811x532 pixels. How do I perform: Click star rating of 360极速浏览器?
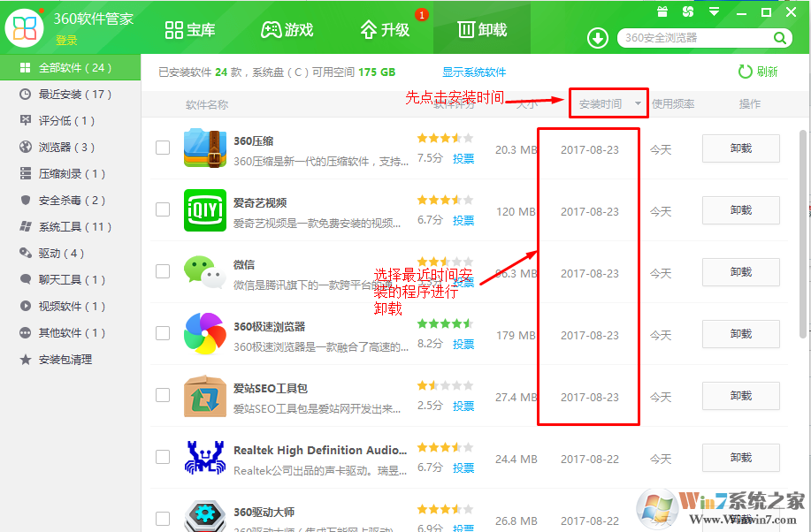[x=445, y=323]
